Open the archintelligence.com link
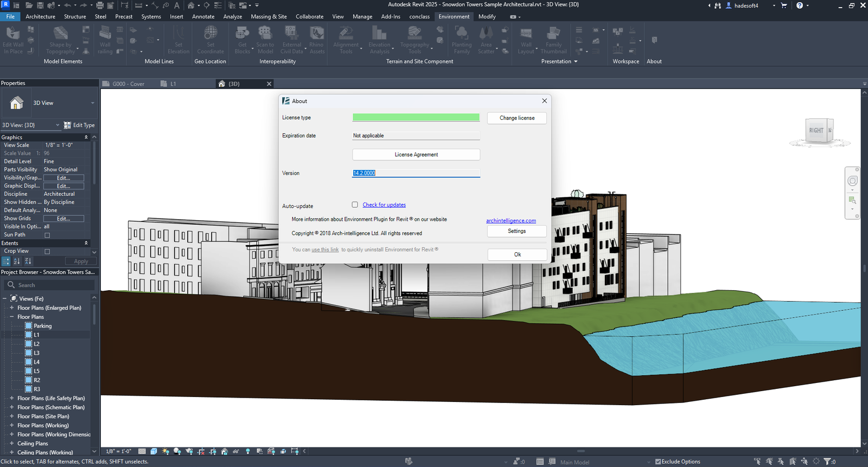The height and width of the screenshot is (467, 868). coord(511,221)
